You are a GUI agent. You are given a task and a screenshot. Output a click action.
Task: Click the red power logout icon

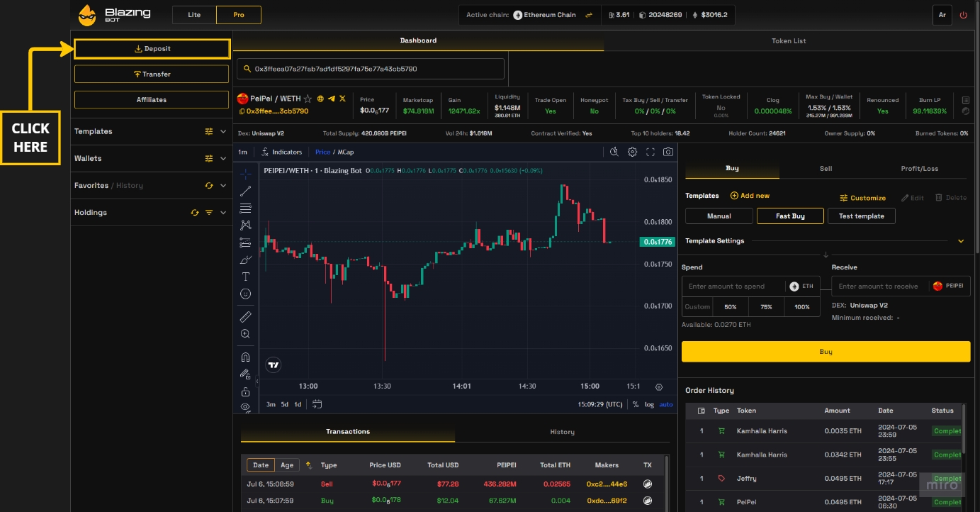coord(963,15)
